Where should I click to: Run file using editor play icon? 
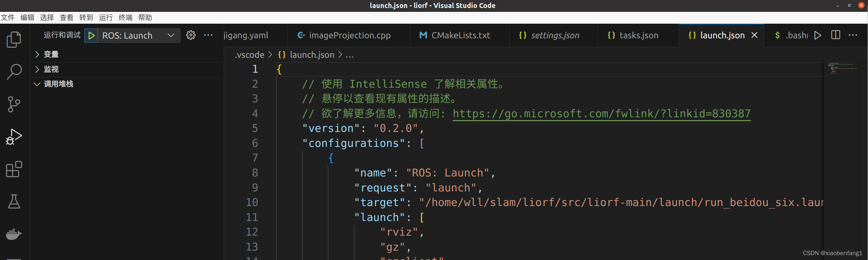(818, 35)
